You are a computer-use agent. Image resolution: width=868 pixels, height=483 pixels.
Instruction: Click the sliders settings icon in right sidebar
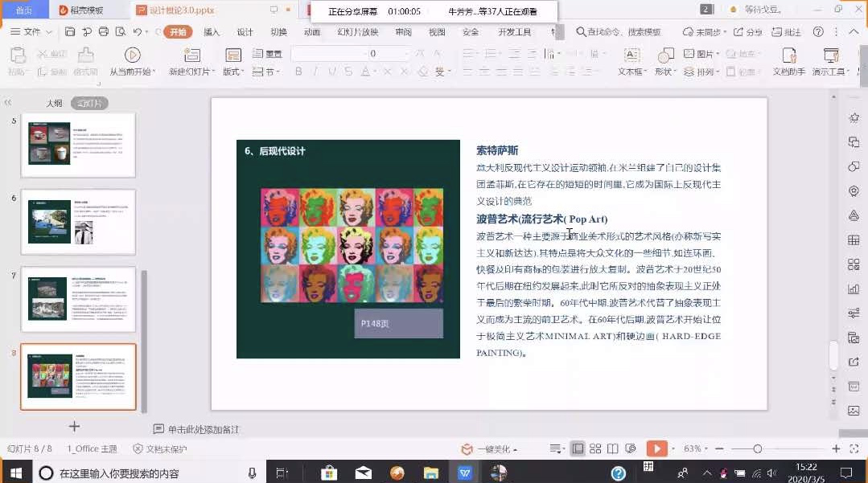[x=854, y=313]
